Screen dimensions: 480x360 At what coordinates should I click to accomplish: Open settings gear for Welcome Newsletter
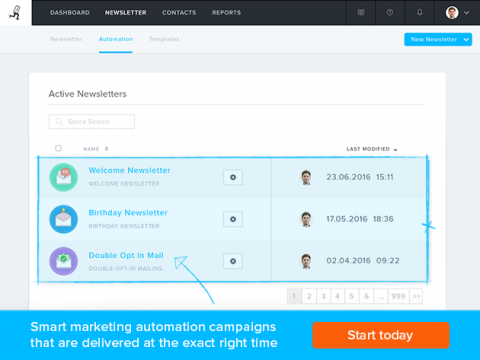233,177
